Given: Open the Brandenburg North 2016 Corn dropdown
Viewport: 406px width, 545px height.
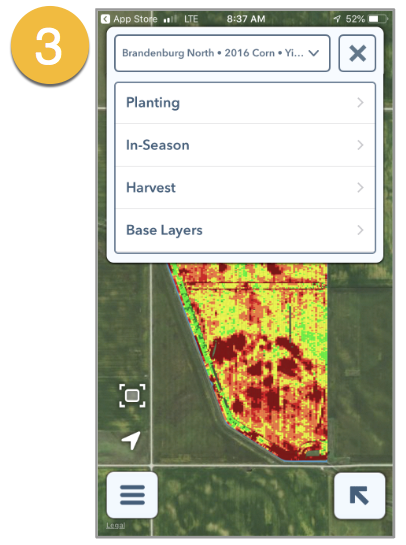Looking at the screenshot, I should pos(222,53).
